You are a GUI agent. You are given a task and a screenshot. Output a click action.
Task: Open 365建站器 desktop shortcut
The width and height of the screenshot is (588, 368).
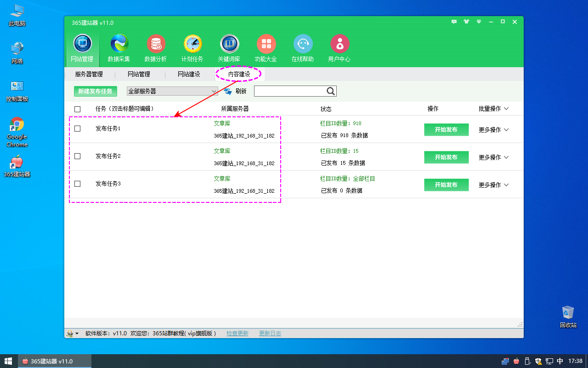17,166
